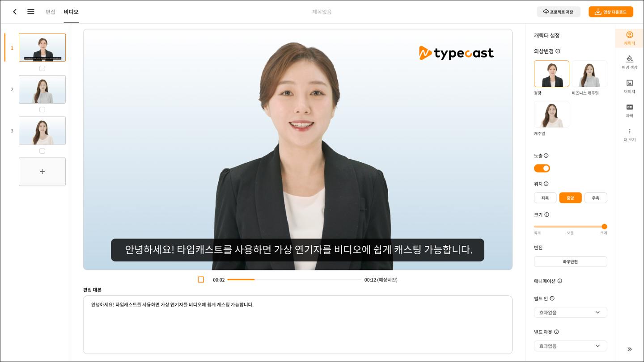Switch to the 편집 tab
Screen dimensions: 644x362
51,12
